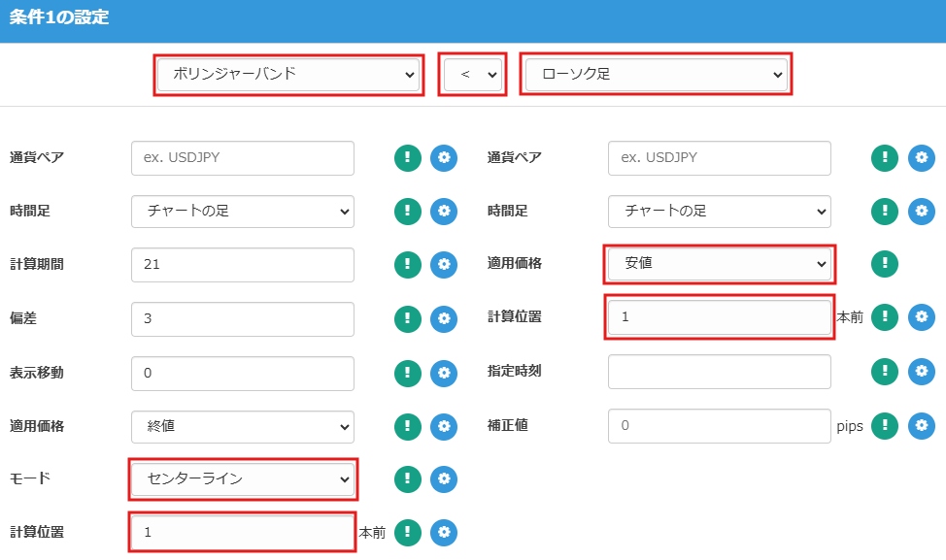The width and height of the screenshot is (946, 560).
Task: Click the 補正値 pips input field
Action: 719,426
